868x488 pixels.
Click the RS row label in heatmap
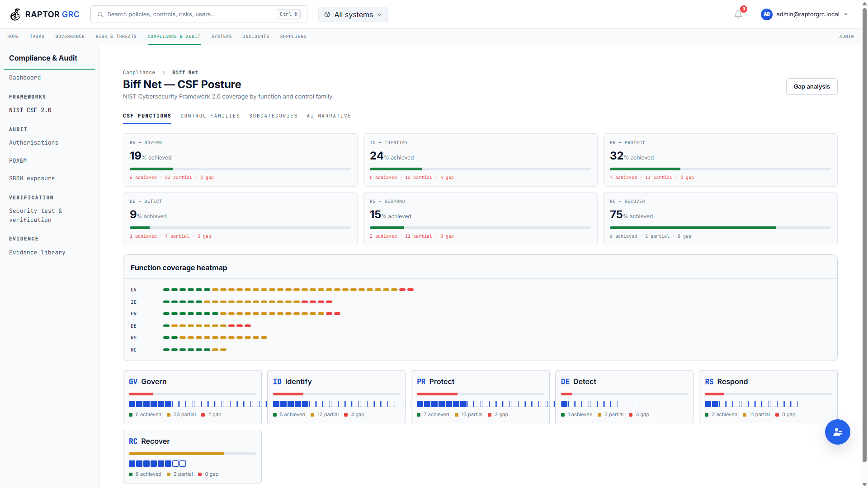tap(133, 338)
